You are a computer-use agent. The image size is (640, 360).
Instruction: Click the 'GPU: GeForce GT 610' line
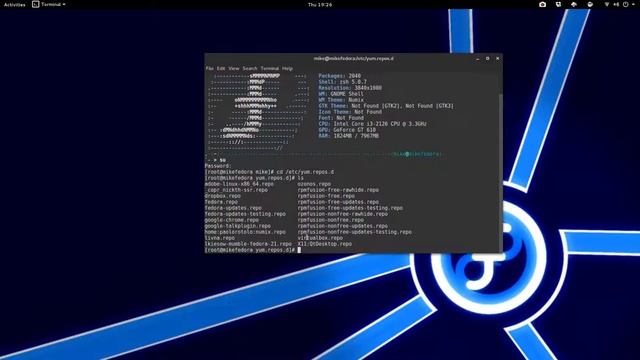point(347,130)
